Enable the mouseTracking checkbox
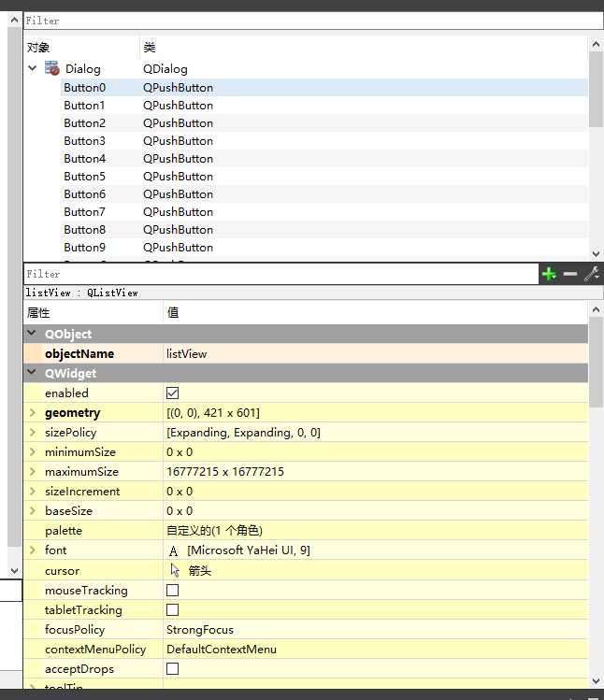Screen dimensions: 604x700 tap(172, 590)
